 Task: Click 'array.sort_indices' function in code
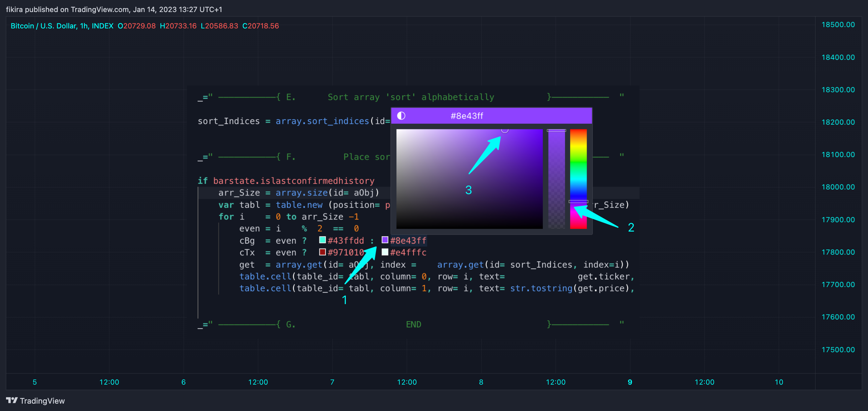[322, 121]
